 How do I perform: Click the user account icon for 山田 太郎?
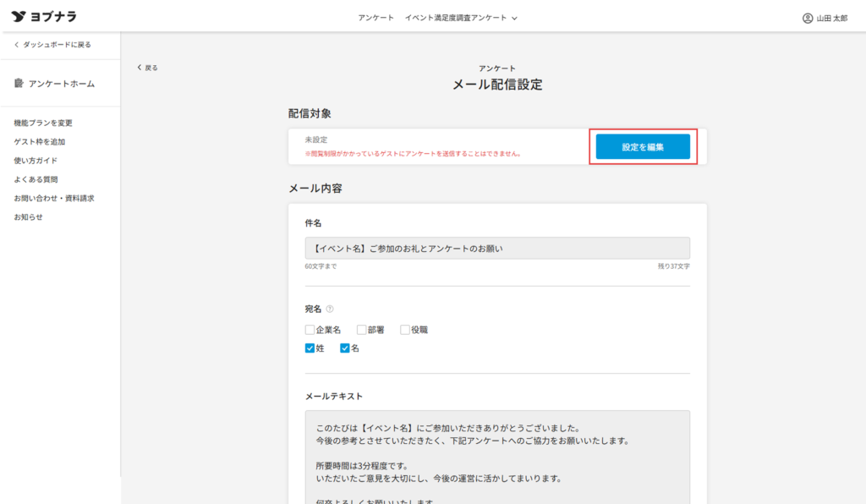point(807,18)
